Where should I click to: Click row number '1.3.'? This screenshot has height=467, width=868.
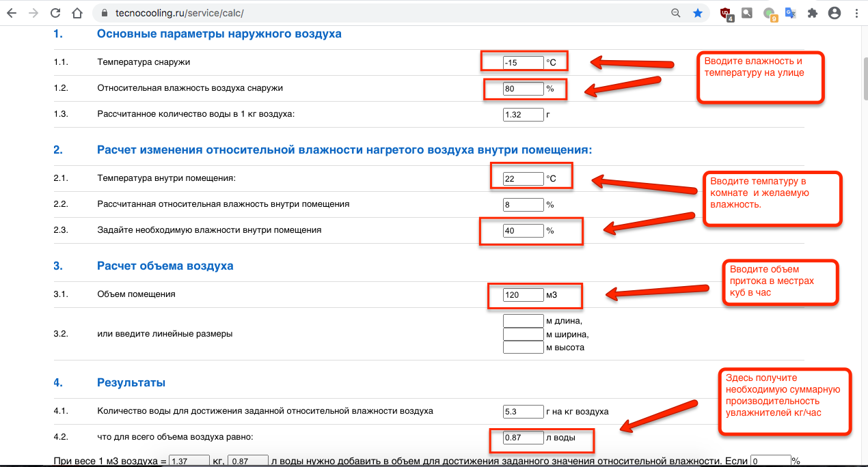pyautogui.click(x=62, y=114)
